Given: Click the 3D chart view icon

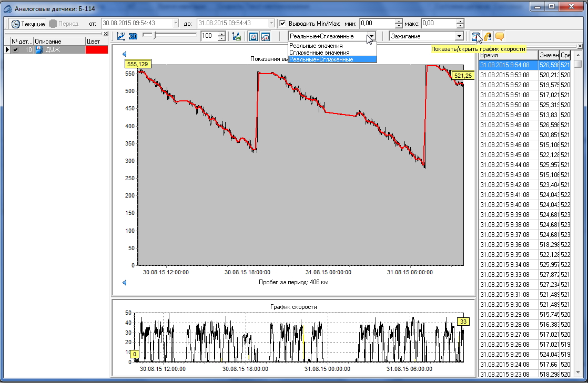Looking at the screenshot, I should (133, 36).
